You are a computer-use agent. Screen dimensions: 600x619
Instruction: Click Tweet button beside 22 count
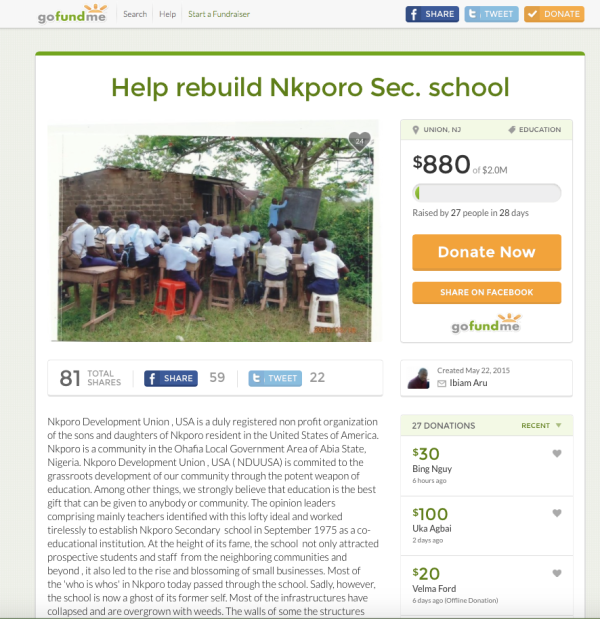(x=275, y=378)
